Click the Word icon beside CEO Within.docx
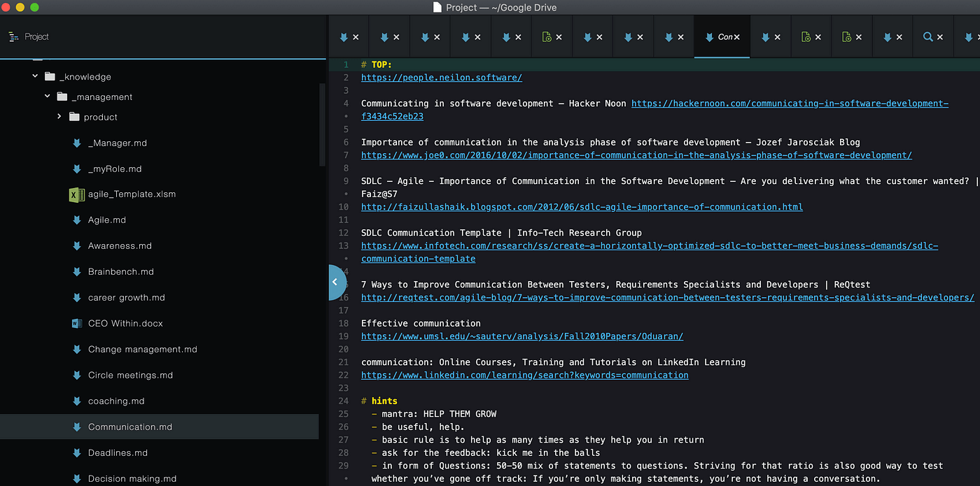Image resolution: width=980 pixels, height=486 pixels. click(x=76, y=324)
